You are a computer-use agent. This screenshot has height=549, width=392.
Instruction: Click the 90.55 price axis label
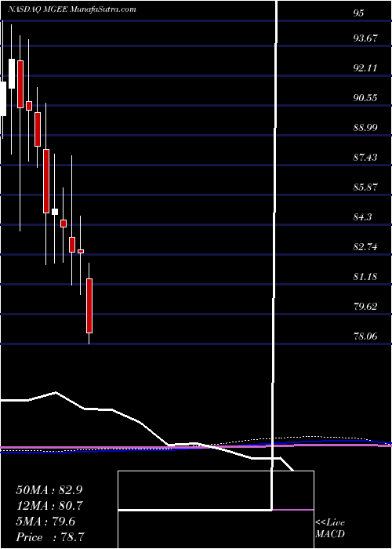click(365, 97)
